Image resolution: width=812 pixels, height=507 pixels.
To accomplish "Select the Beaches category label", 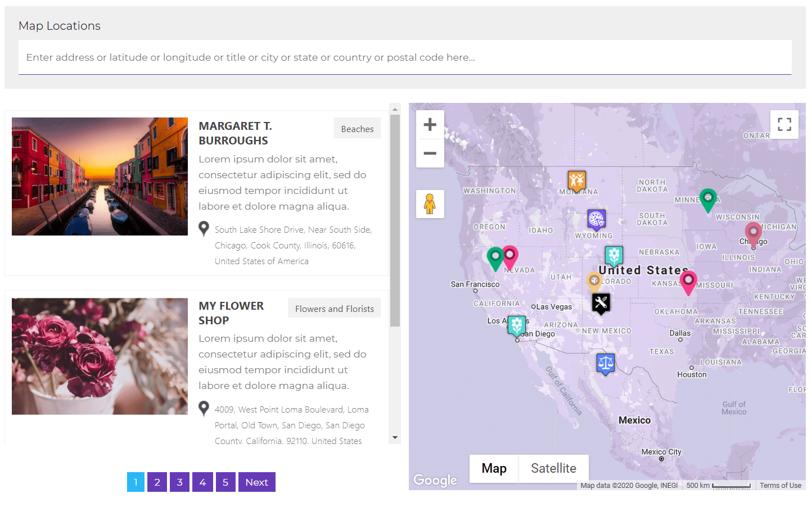I will 357,128.
